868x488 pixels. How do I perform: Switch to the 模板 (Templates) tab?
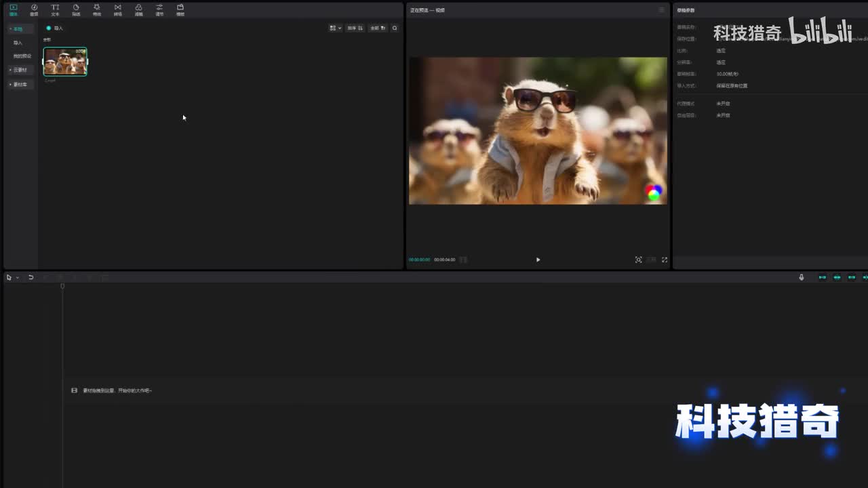click(x=180, y=9)
